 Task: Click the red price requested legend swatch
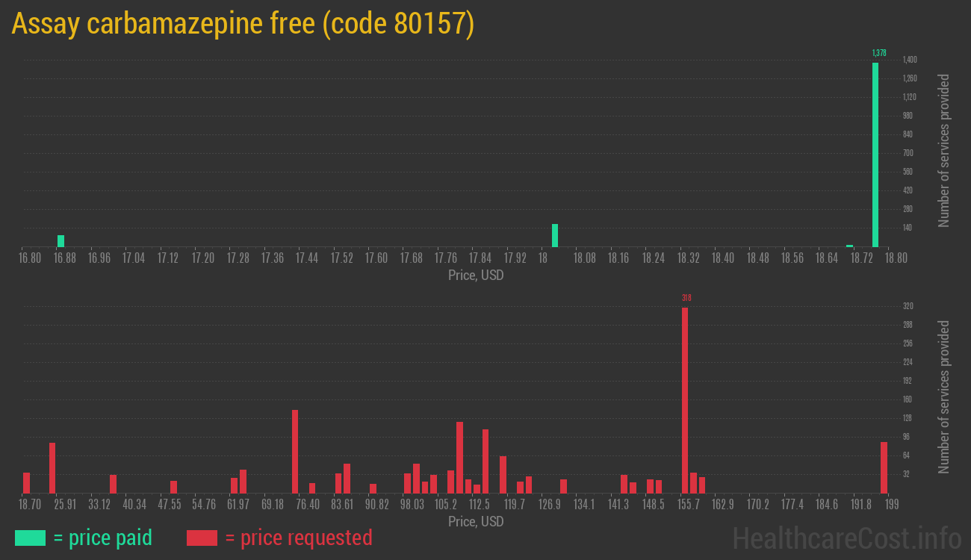click(202, 538)
